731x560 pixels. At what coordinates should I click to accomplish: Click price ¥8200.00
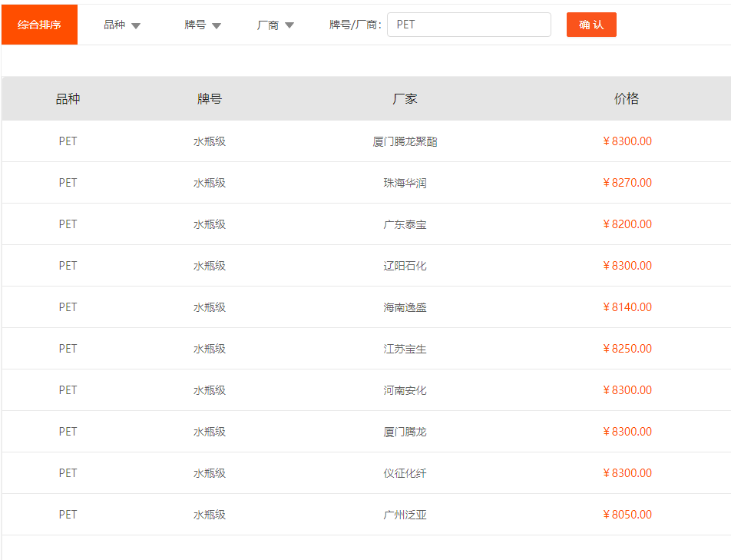(x=627, y=224)
